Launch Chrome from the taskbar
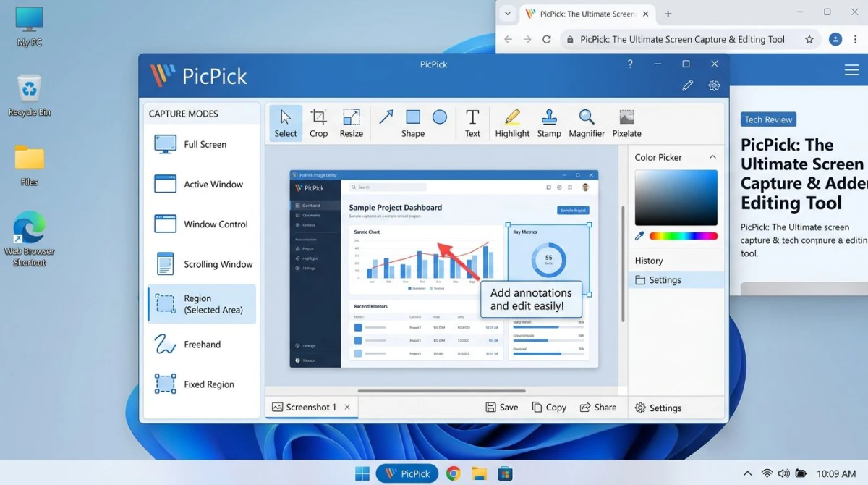 [x=454, y=473]
